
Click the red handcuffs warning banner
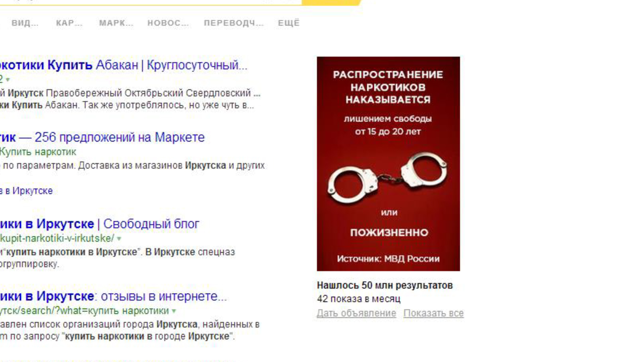[x=388, y=164]
